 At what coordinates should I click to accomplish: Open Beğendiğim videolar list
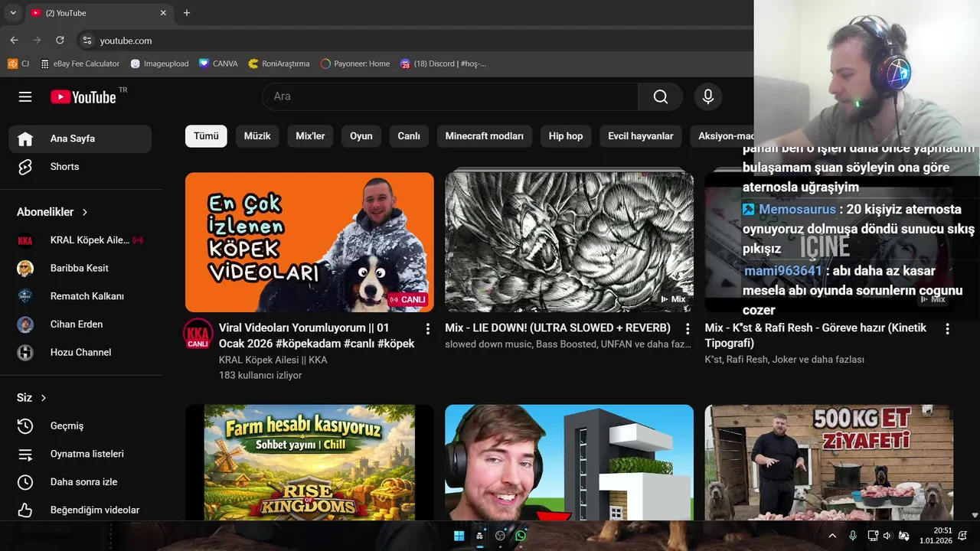tap(80, 510)
